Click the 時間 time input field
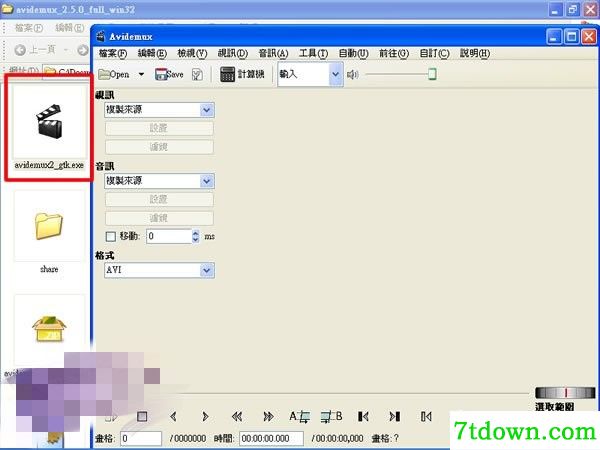600x450 pixels. pyautogui.click(x=271, y=439)
